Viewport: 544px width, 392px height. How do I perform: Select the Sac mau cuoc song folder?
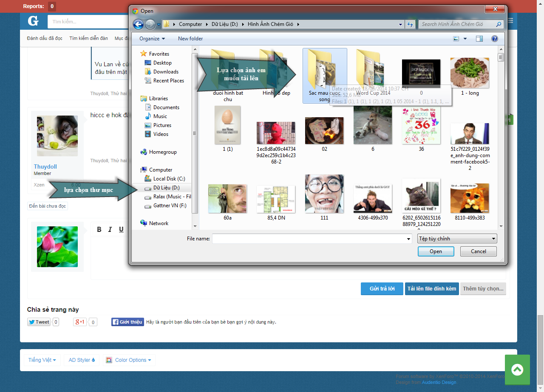(325, 76)
